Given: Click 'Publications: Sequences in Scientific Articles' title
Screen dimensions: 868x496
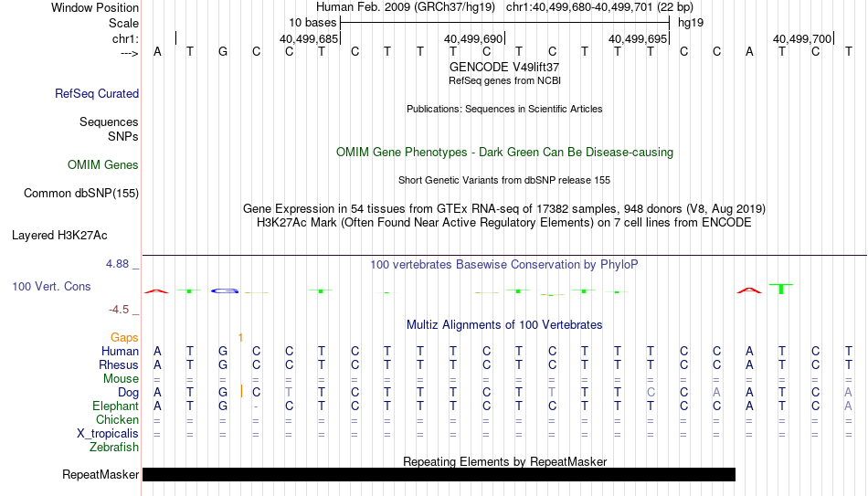Looking at the screenshot, I should click(504, 109).
